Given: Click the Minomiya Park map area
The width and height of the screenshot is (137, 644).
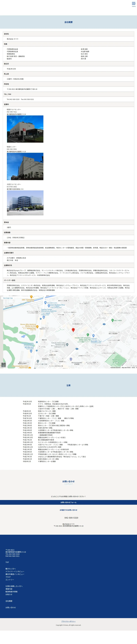Looking at the screenshot, I should 116,361.
